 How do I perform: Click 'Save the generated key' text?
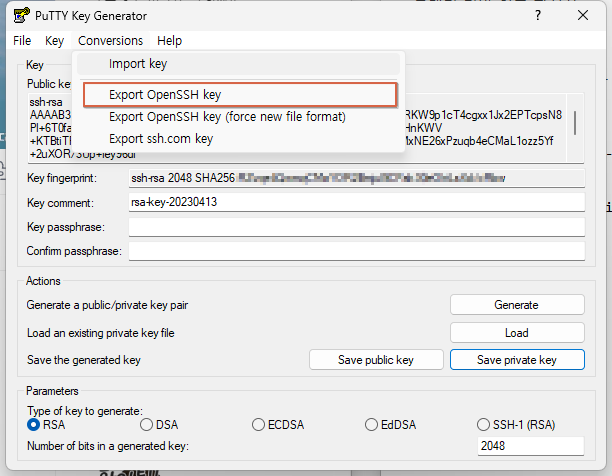84,360
